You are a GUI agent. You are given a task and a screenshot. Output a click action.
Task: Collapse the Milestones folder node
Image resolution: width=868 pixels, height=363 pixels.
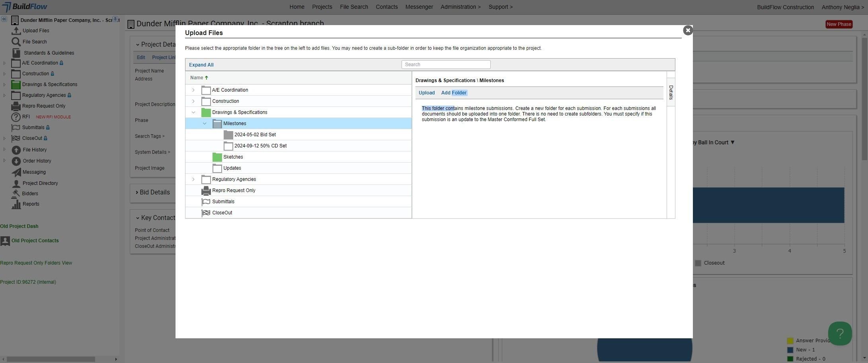pyautogui.click(x=205, y=124)
